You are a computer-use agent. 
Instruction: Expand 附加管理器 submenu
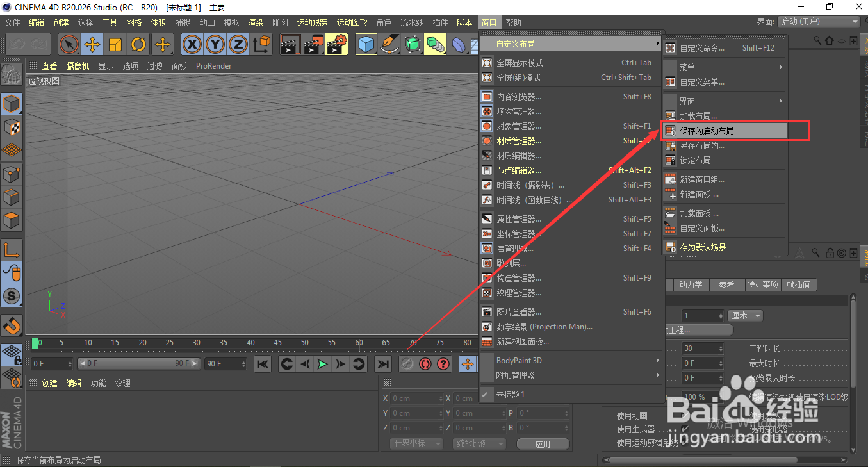click(571, 375)
